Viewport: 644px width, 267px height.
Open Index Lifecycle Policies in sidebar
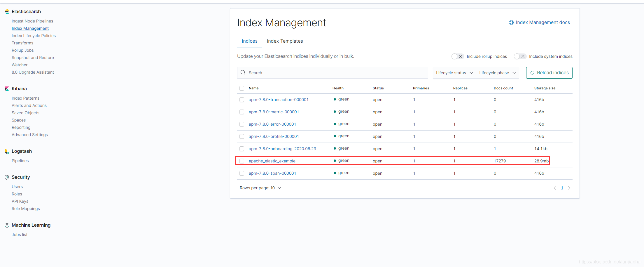coord(34,36)
